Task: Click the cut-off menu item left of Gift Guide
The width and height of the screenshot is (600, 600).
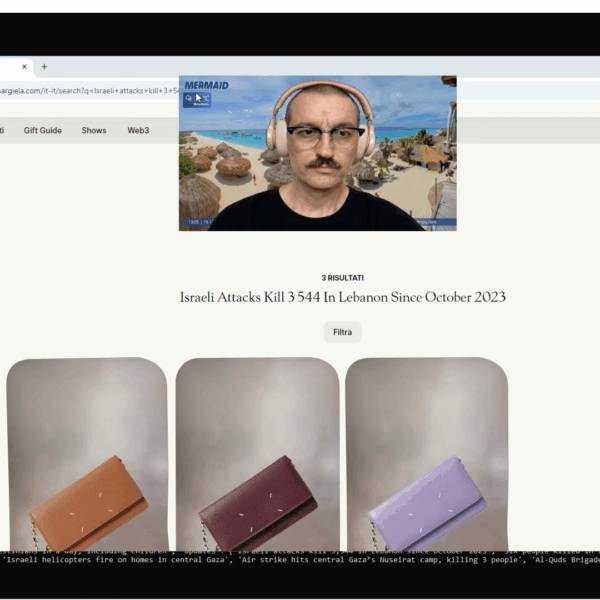Action: click(3, 130)
